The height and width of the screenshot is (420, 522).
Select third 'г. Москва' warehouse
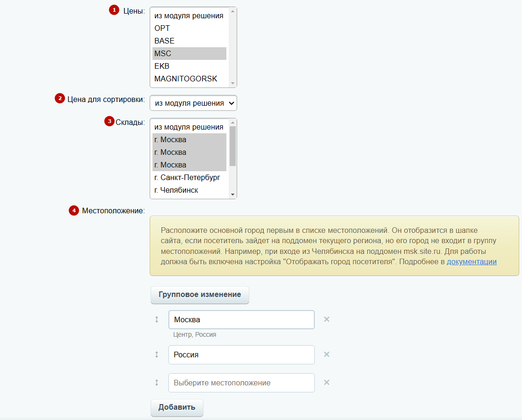[189, 165]
